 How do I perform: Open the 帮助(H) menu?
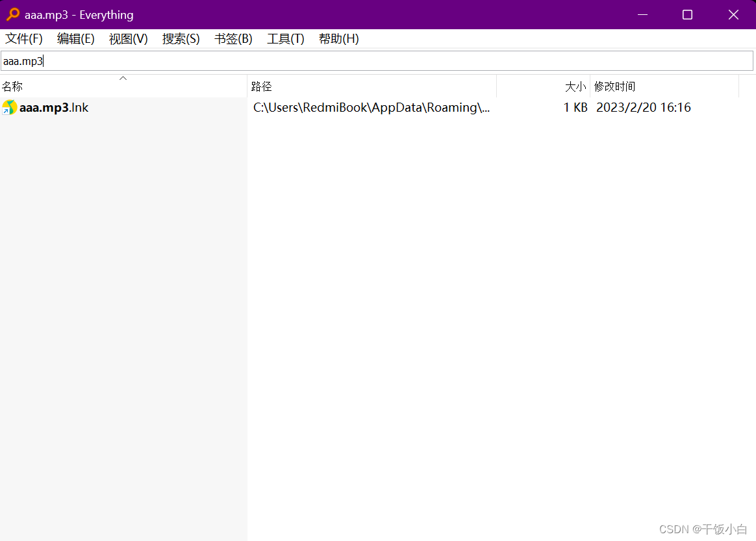click(x=339, y=38)
